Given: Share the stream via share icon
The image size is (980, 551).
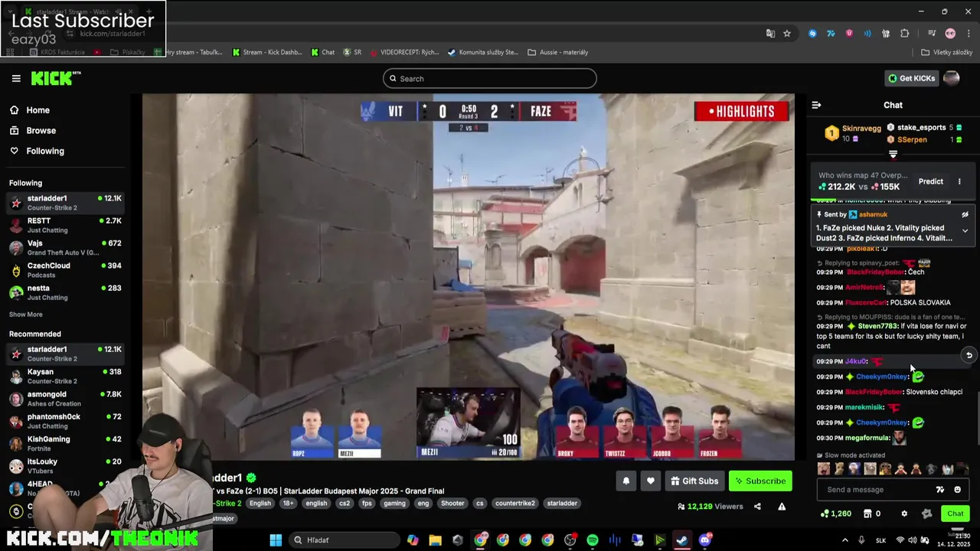Looking at the screenshot, I should [757, 507].
